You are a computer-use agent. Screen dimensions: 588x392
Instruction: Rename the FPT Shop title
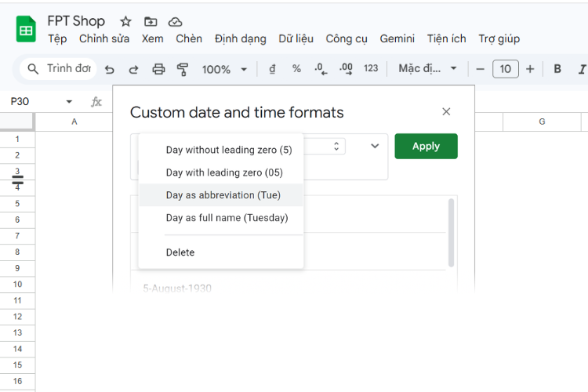click(76, 21)
